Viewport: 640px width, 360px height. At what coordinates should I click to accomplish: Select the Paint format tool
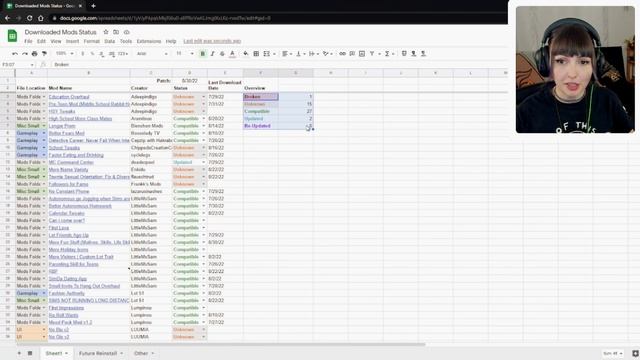[44, 54]
